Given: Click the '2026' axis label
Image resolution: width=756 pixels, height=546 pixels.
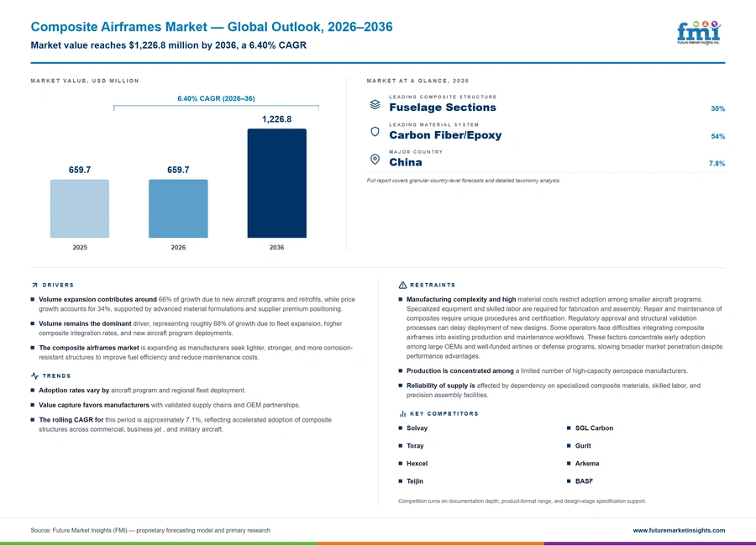Looking at the screenshot, I should click(178, 248).
